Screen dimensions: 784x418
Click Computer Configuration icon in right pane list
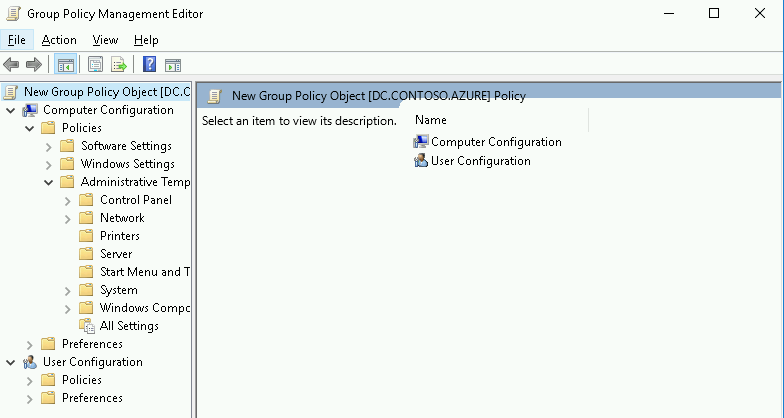[420, 142]
